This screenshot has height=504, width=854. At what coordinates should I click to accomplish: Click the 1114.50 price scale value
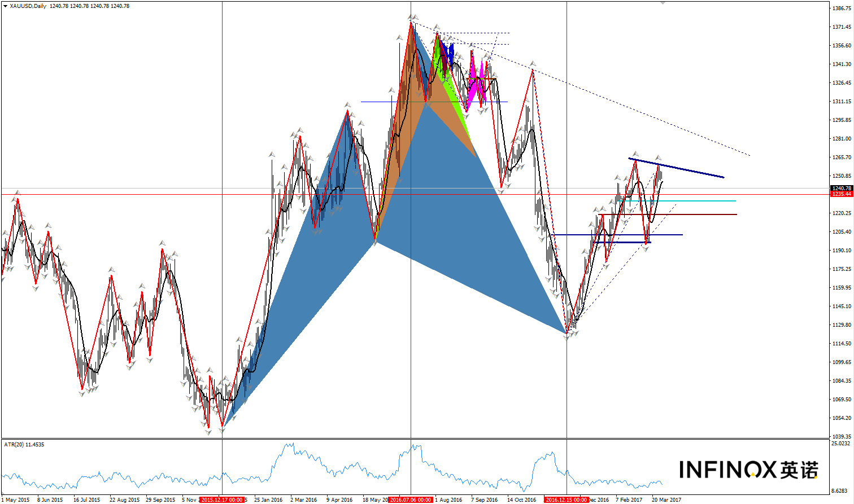[842, 344]
